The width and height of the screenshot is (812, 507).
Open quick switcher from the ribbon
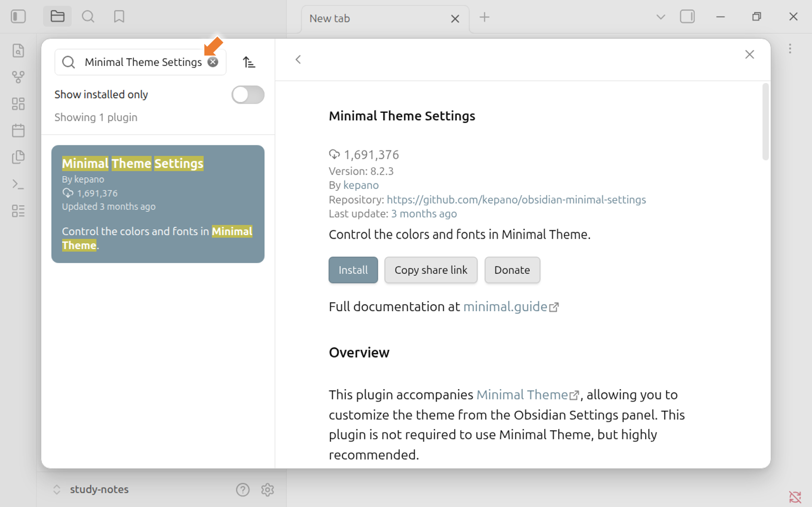pos(18,50)
